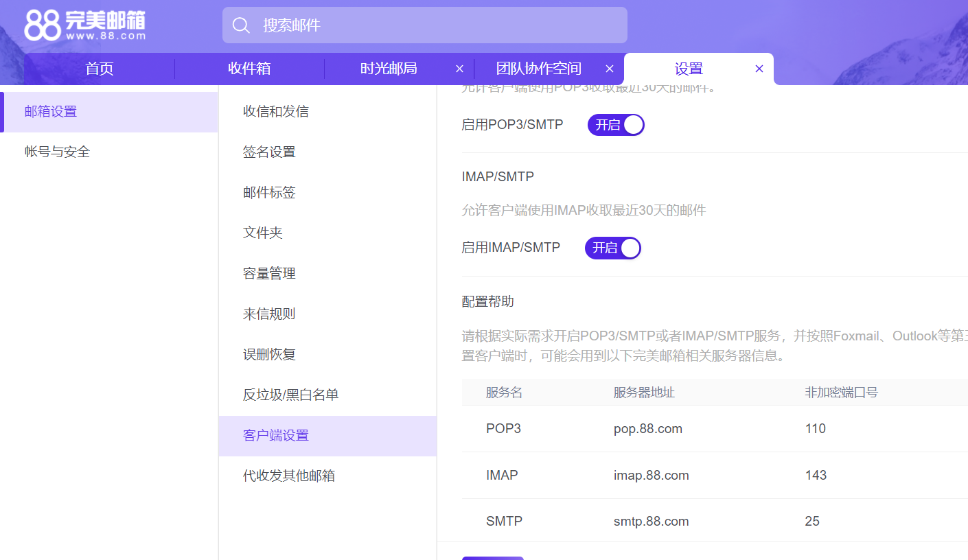Switch to the 收件箱 tab
This screenshot has width=968, height=560.
point(249,69)
